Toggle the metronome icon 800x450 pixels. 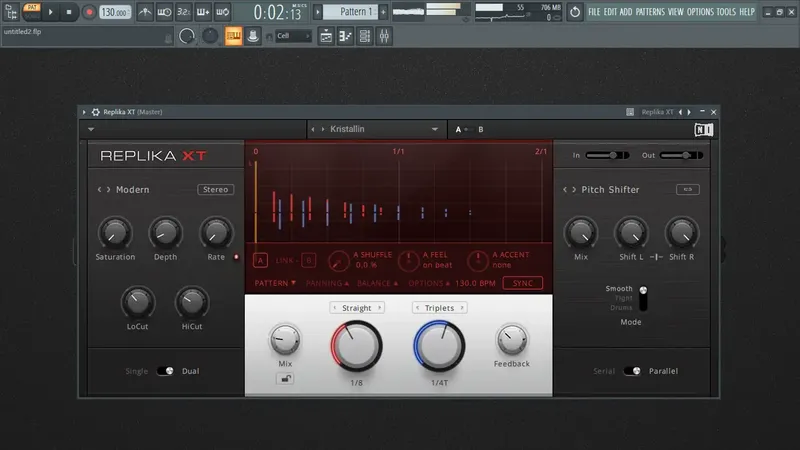(x=145, y=12)
